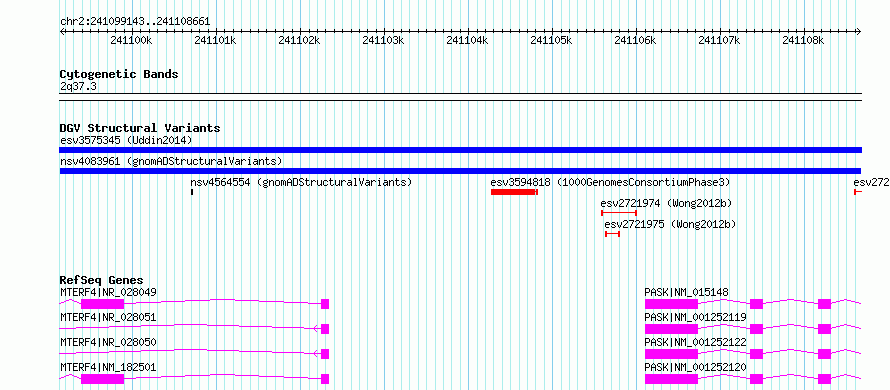This screenshot has width=890, height=390.
Task: Click the 241104k ruler label
Action: tap(467, 40)
